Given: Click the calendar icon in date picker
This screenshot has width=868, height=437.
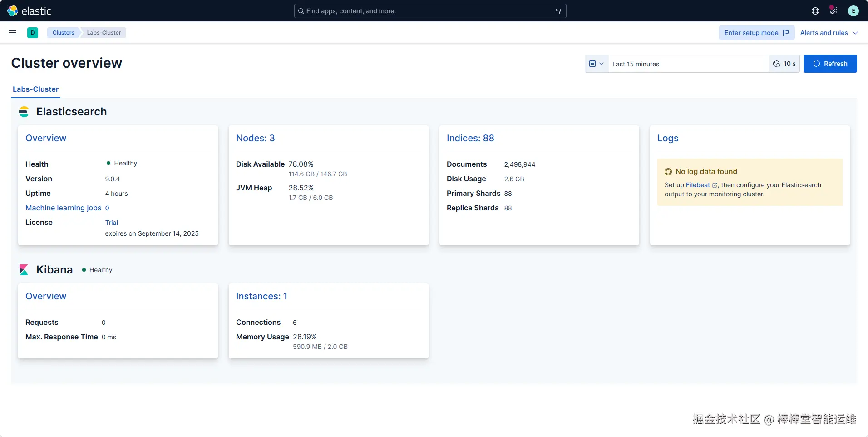Looking at the screenshot, I should point(592,64).
